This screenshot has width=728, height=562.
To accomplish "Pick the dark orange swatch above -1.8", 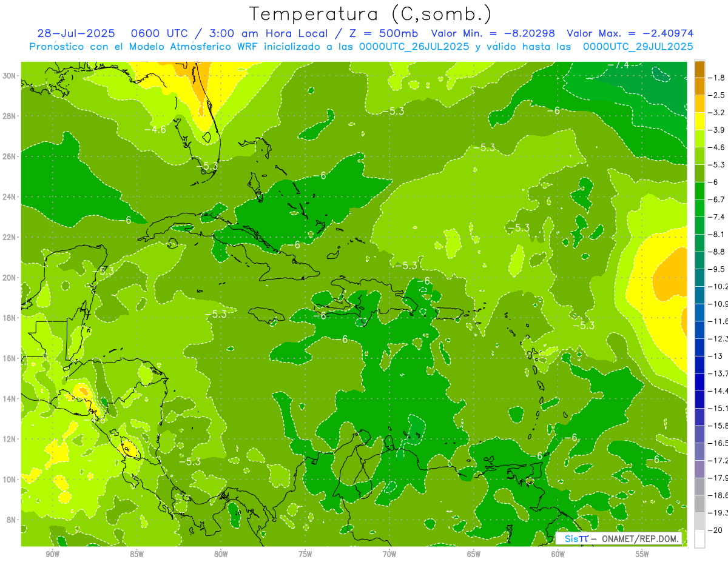I will [x=699, y=69].
